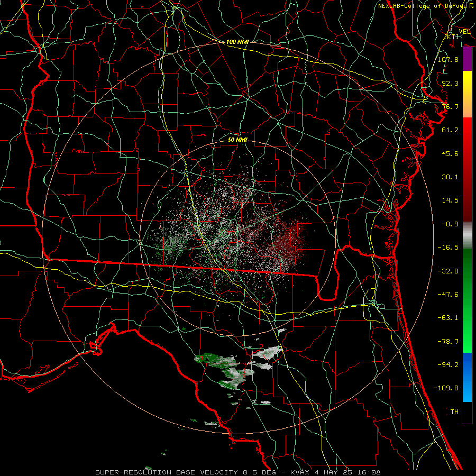476x476 pixels.
Task: Click the -78.7 legend value
Action: click(448, 342)
